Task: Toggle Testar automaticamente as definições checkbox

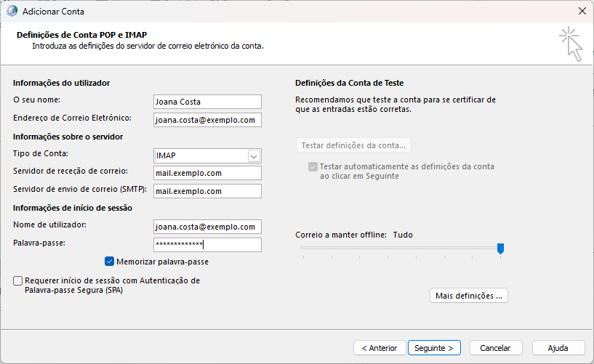Action: click(x=313, y=167)
